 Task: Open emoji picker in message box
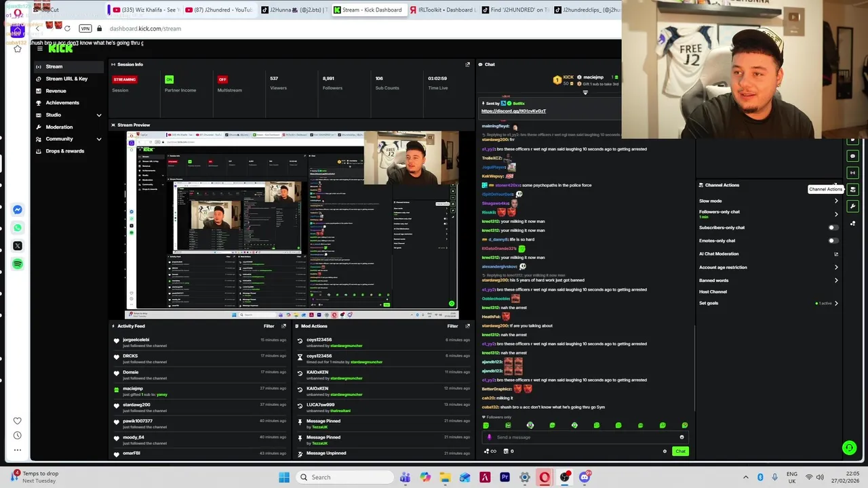coord(682,437)
